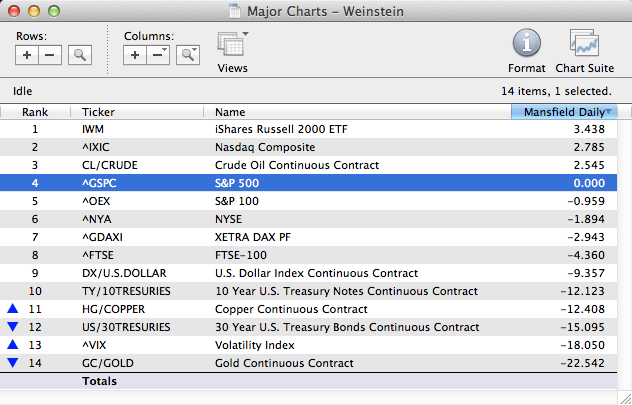Viewport: 632px width, 405px height.
Task: Click the Name column header
Action: 230,112
